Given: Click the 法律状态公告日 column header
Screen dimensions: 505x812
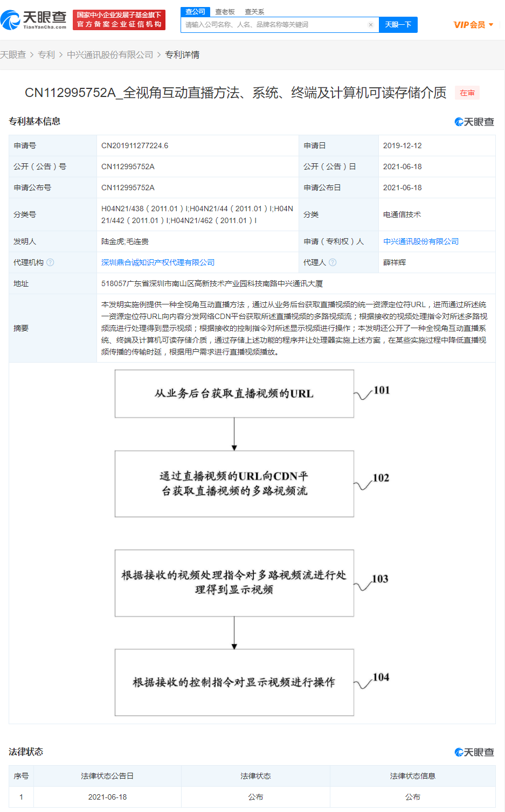Looking at the screenshot, I should coord(107,776).
